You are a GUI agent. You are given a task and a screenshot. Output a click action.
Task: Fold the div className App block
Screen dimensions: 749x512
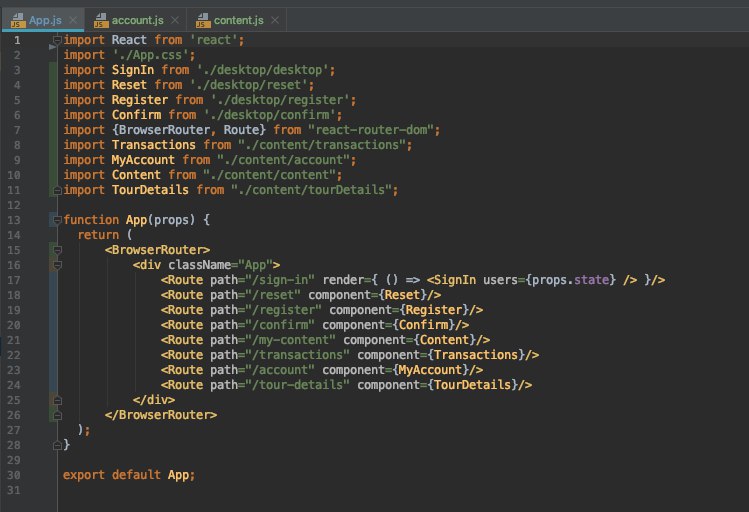(57, 264)
